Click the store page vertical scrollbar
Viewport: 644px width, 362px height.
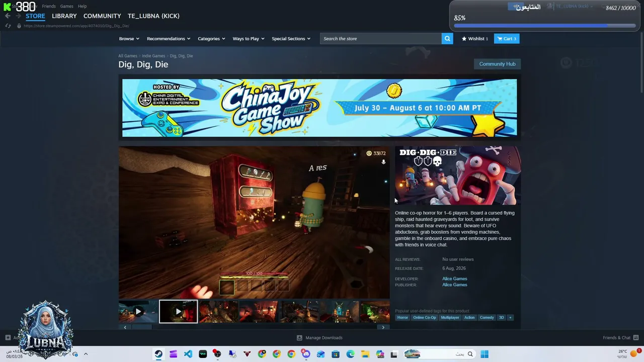(x=640, y=63)
